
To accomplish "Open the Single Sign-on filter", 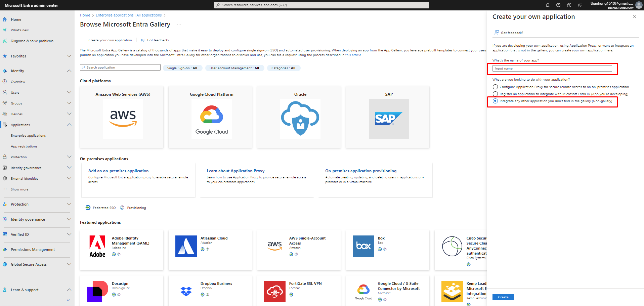I will pyautogui.click(x=182, y=68).
